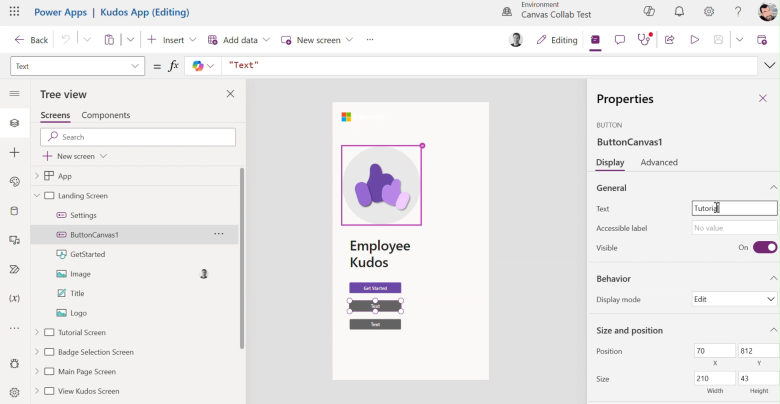Click the Share icon
This screenshot has height=404, width=780.
670,40
